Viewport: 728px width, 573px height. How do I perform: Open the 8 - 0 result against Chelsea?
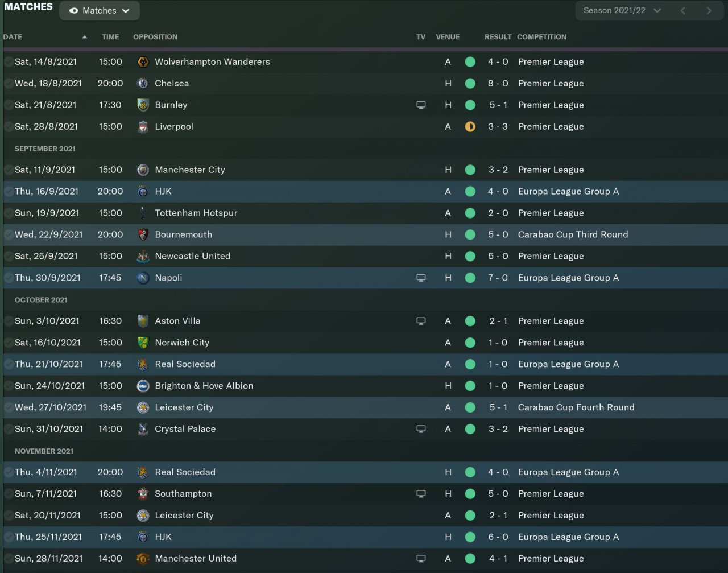pos(498,84)
